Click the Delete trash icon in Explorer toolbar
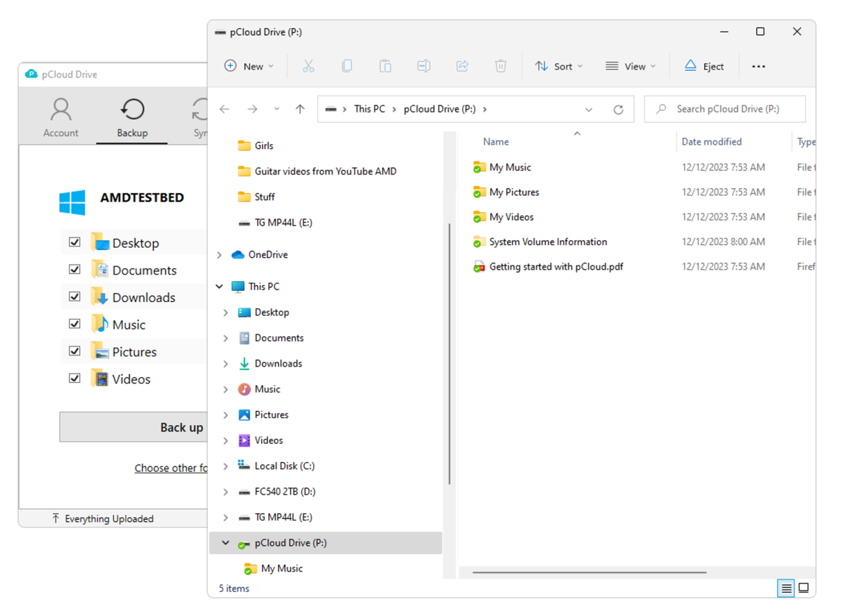This screenshot has height=616, width=843. [501, 66]
